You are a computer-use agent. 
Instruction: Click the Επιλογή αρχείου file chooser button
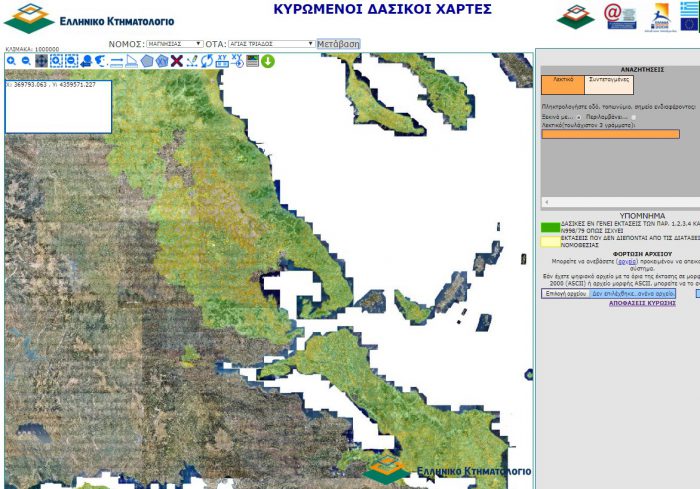point(563,294)
